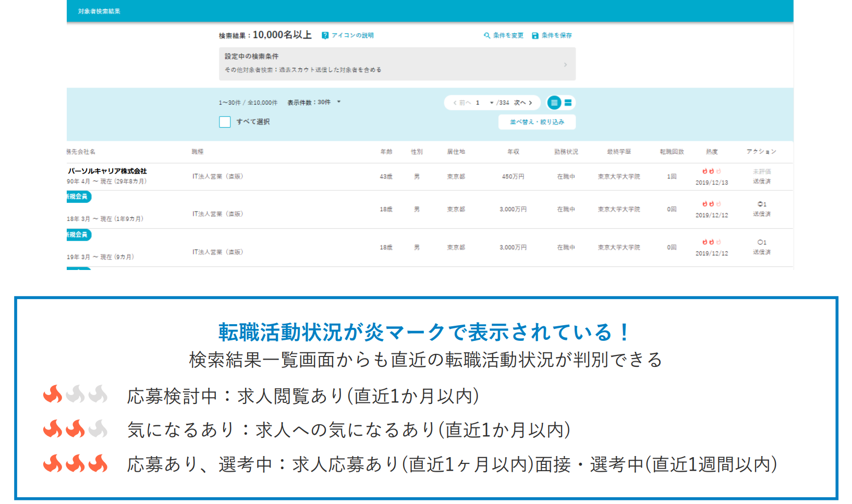
Task: Expand the 設定中の検索条件 panel chevron
Action: 566,64
